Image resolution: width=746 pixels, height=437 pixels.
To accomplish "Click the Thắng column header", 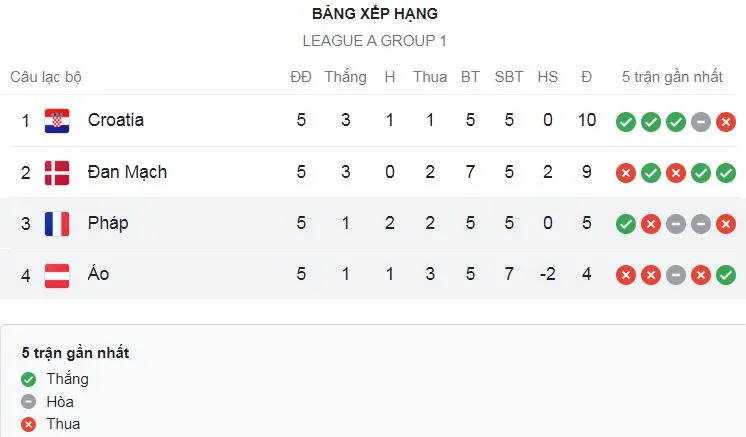I will click(x=345, y=77).
